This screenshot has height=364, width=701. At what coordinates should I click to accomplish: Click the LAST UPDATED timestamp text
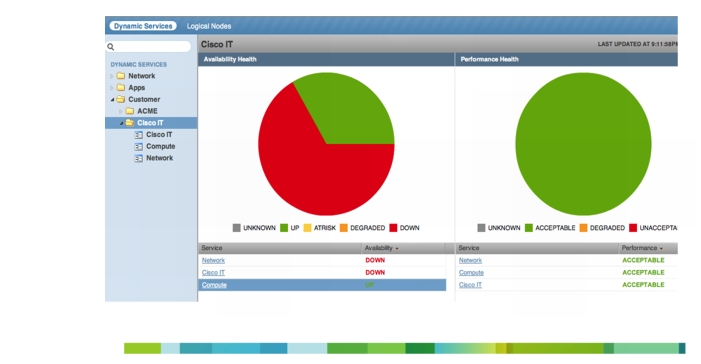[638, 44]
